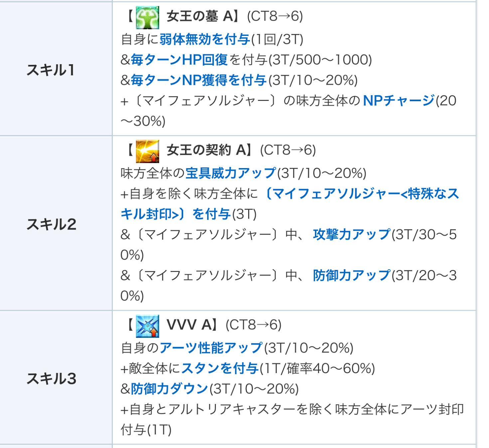Follow the 毎ターンNP獲得を付与 link
The width and height of the screenshot is (489, 448).
pos(198,80)
